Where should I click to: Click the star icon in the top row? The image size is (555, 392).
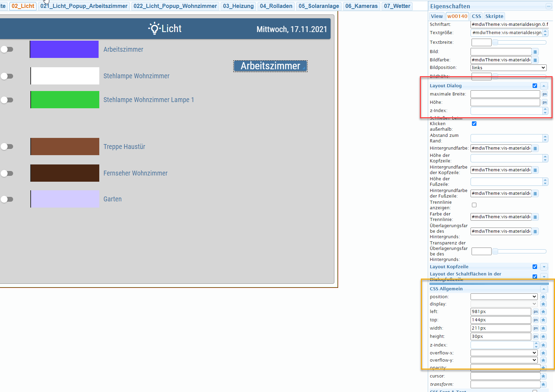pyautogui.click(x=544, y=320)
